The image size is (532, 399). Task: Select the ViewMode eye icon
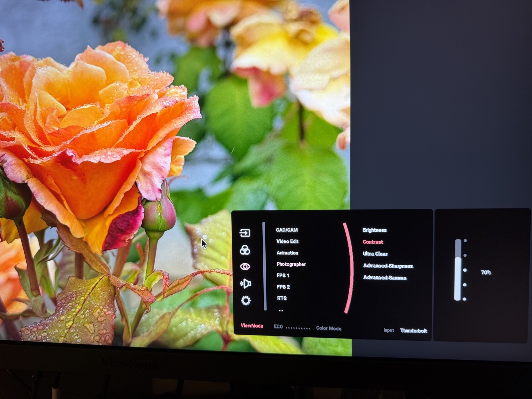click(x=245, y=267)
